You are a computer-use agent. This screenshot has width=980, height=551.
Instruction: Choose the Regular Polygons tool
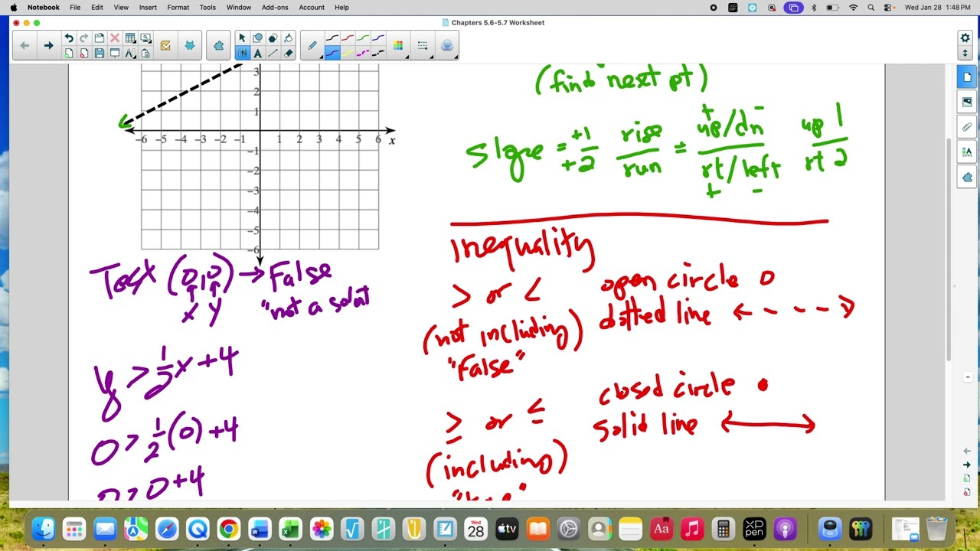[x=273, y=37]
